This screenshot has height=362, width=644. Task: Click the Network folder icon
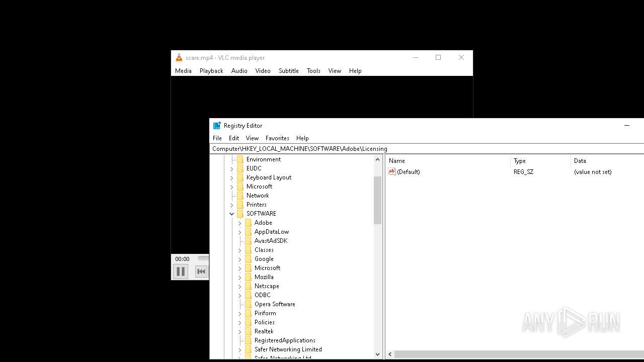pos(240,196)
